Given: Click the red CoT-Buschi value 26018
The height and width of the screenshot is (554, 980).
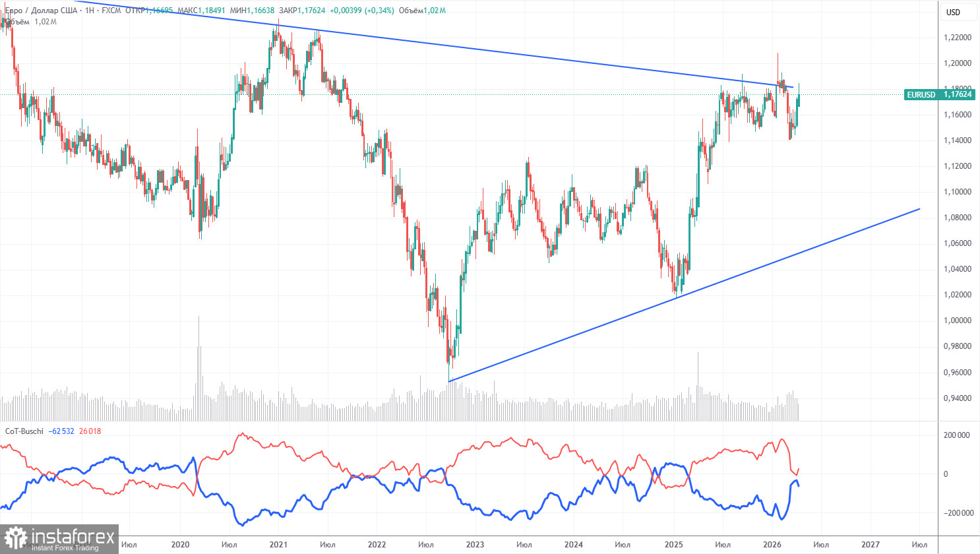Looking at the screenshot, I should [90, 431].
